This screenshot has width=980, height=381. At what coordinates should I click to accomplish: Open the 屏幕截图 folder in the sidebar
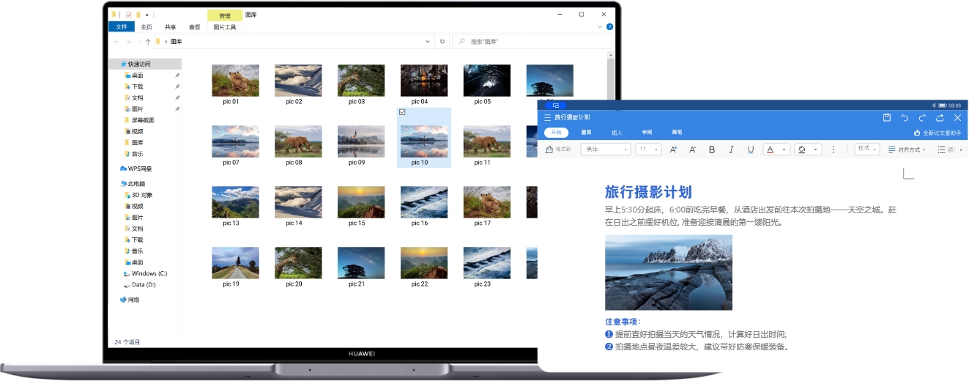(x=140, y=120)
